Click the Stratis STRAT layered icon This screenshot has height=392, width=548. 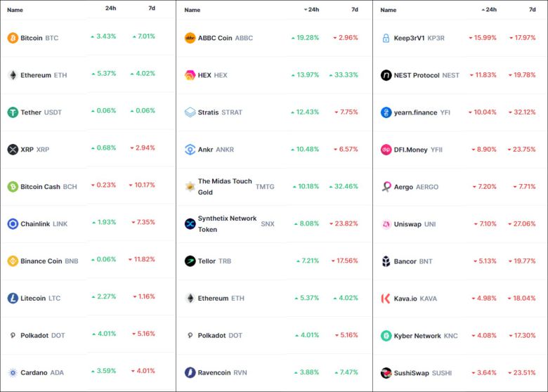[x=190, y=112]
